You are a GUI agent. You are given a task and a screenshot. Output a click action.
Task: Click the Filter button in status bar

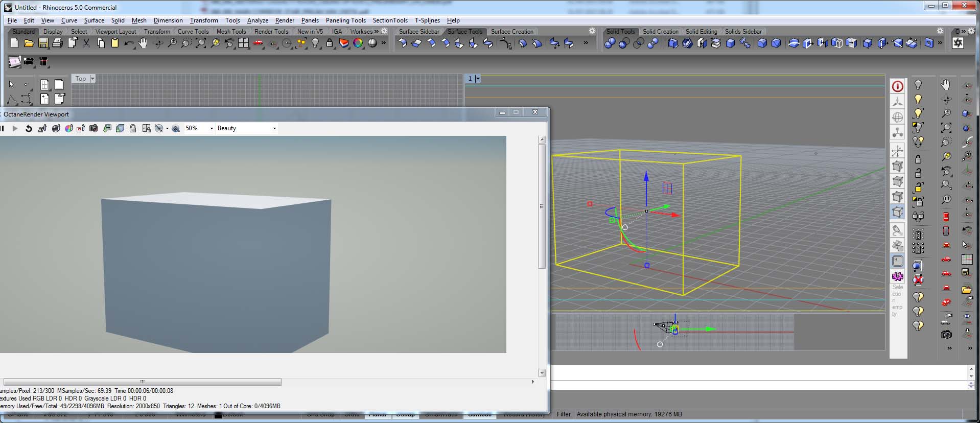tap(564, 414)
